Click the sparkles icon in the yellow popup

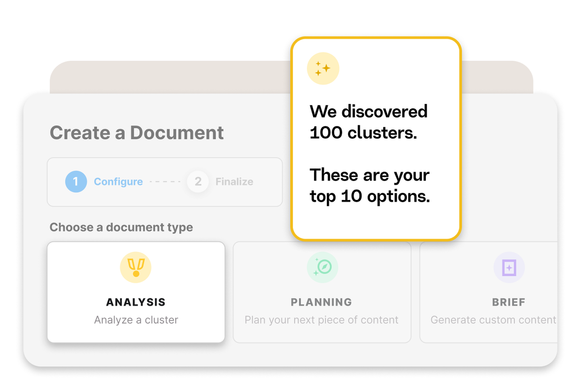pos(323,69)
